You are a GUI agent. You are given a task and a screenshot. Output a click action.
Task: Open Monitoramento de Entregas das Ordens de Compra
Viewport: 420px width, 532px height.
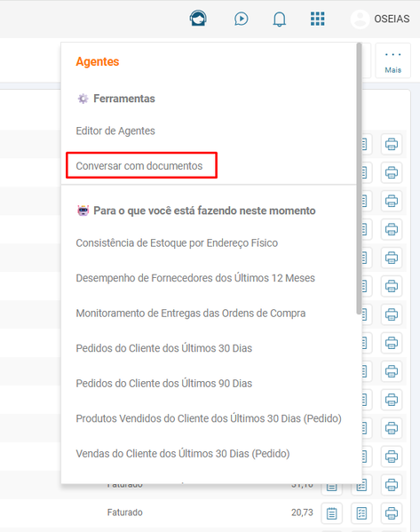click(x=191, y=314)
